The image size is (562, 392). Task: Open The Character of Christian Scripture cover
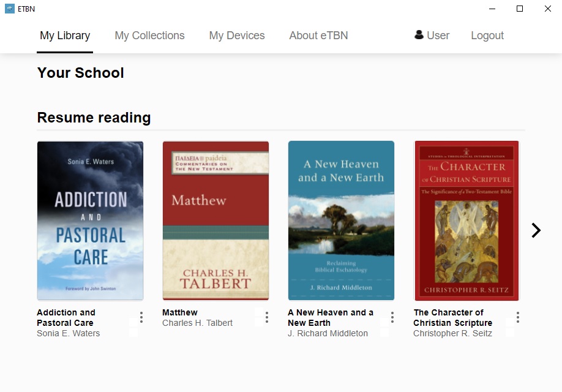[x=466, y=221]
